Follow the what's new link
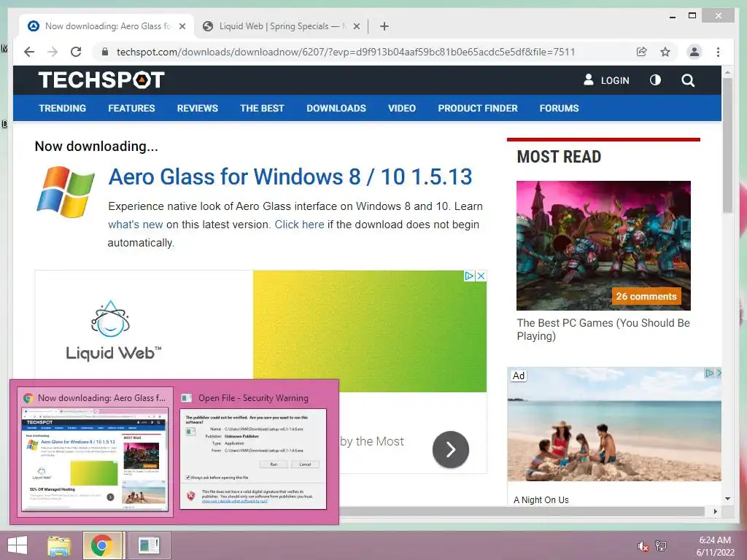Image resolution: width=747 pixels, height=560 pixels. [x=135, y=225]
